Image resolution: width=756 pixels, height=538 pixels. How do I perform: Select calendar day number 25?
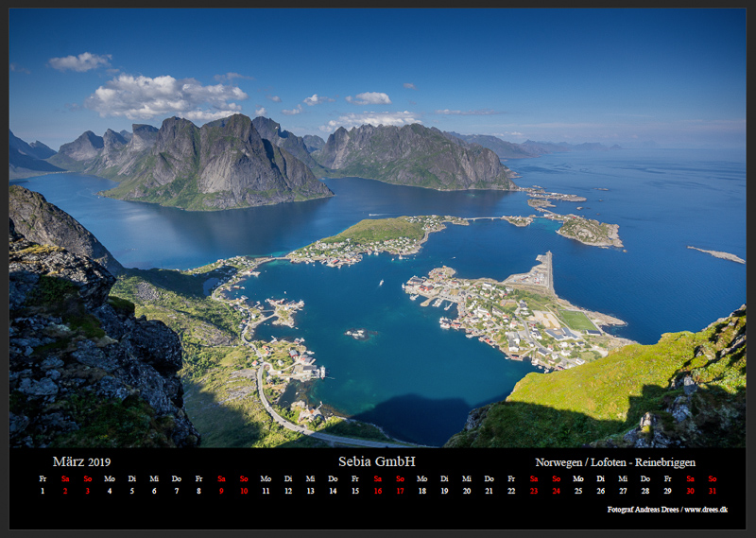tap(578, 491)
